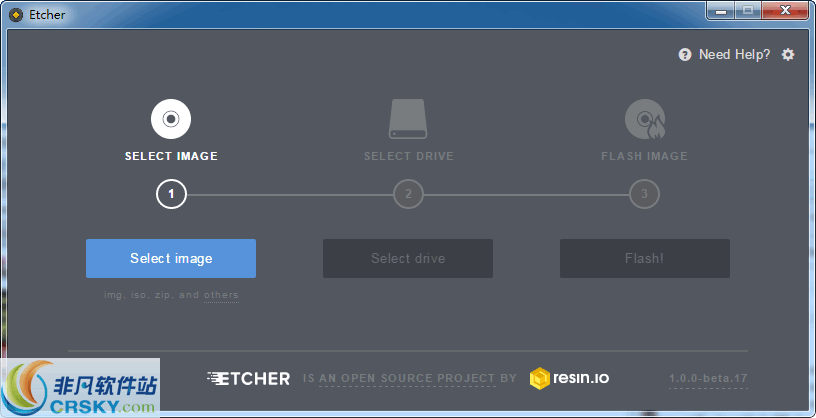Click step 2 circle indicator

(408, 194)
